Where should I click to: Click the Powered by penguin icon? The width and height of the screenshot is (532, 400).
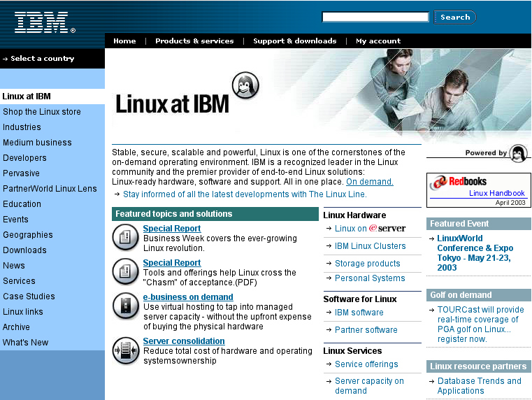[x=519, y=153]
